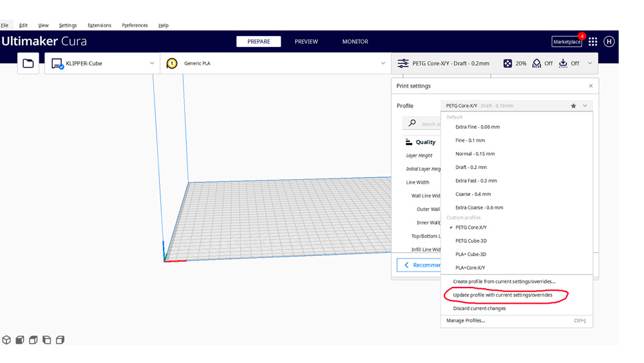644x363 pixels.
Task: Select Extra Coarse - 0.6 mm profile
Action: tap(516, 208)
